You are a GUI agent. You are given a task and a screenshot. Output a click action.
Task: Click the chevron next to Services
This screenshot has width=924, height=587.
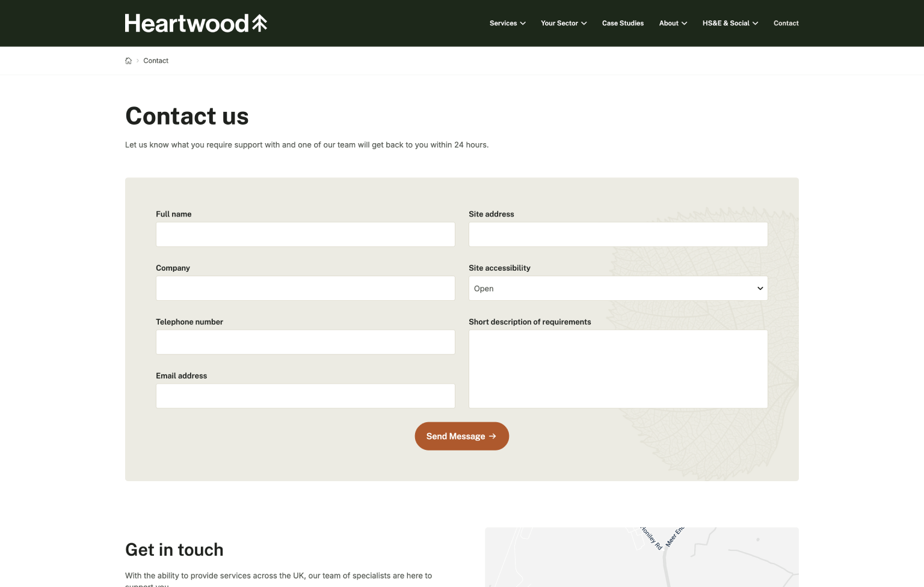(x=523, y=23)
